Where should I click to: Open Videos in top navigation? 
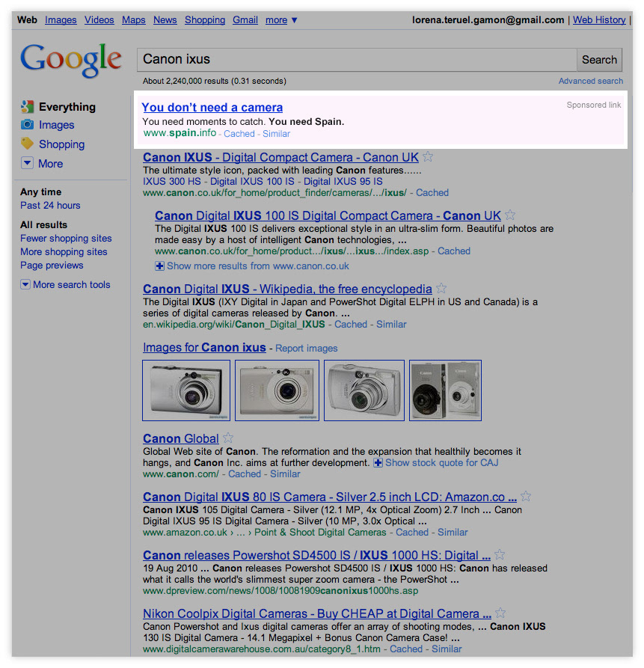pyautogui.click(x=99, y=20)
